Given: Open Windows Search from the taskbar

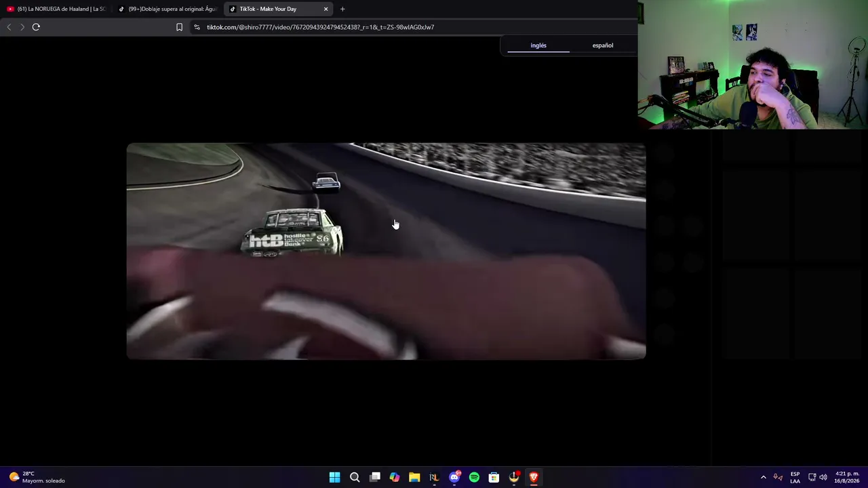Looking at the screenshot, I should (x=355, y=477).
